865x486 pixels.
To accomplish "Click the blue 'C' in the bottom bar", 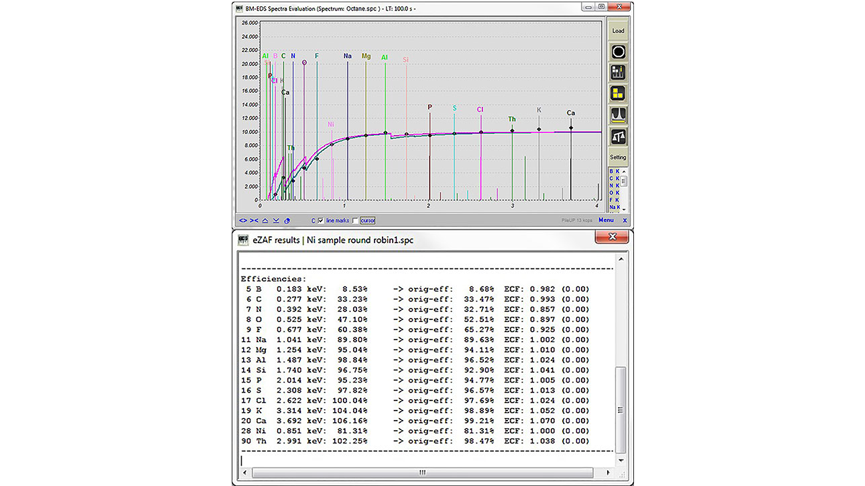I will tap(313, 221).
